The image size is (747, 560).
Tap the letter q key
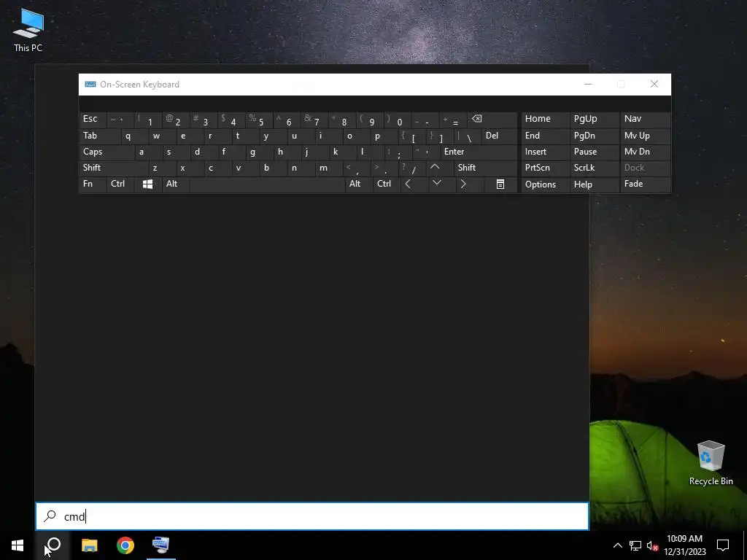coord(134,136)
